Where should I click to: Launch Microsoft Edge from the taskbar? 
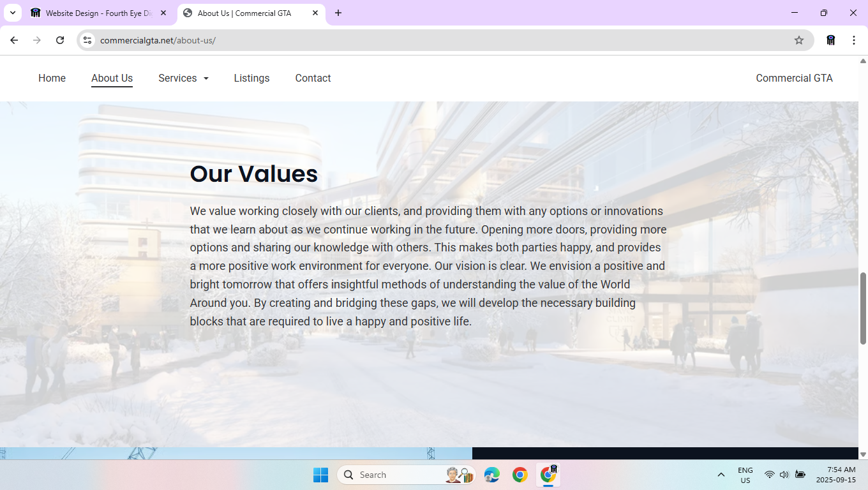pyautogui.click(x=492, y=475)
